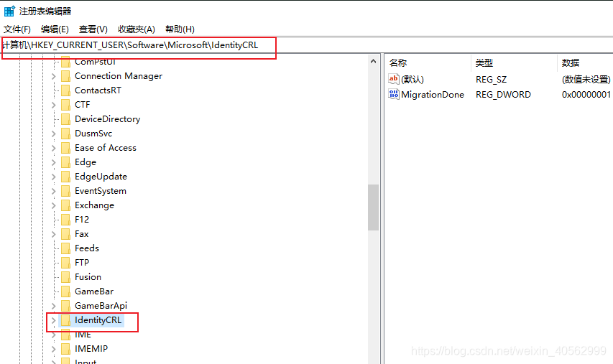This screenshot has height=364, width=613.
Task: Select the DusmSvc folder icon
Action: pos(65,134)
